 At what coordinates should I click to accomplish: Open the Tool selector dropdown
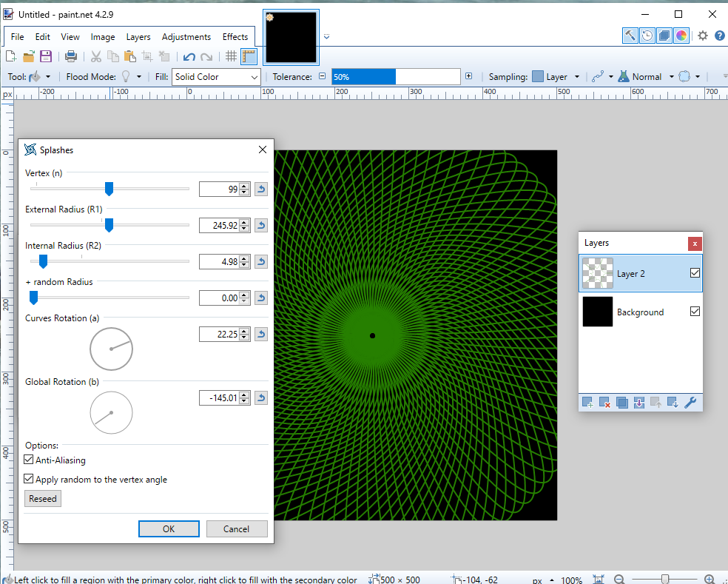39,77
